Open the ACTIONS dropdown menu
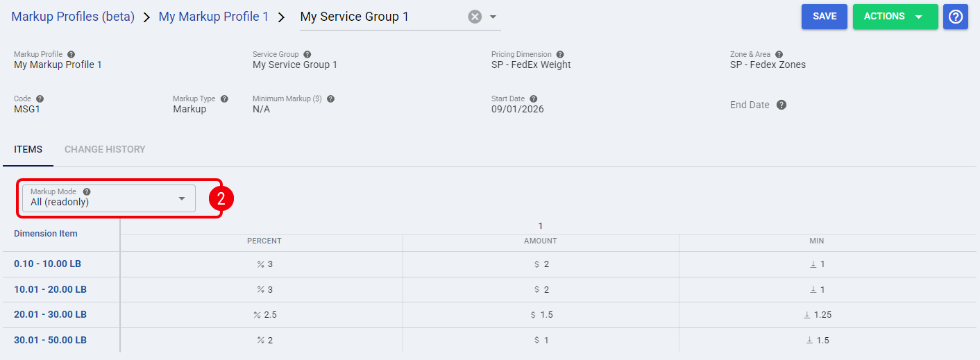 click(895, 17)
